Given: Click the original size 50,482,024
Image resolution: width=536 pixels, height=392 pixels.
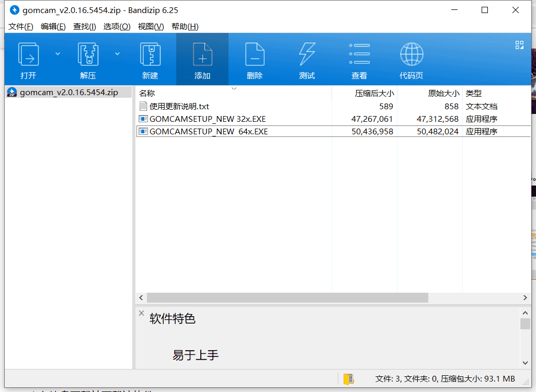Looking at the screenshot, I should pos(438,132).
